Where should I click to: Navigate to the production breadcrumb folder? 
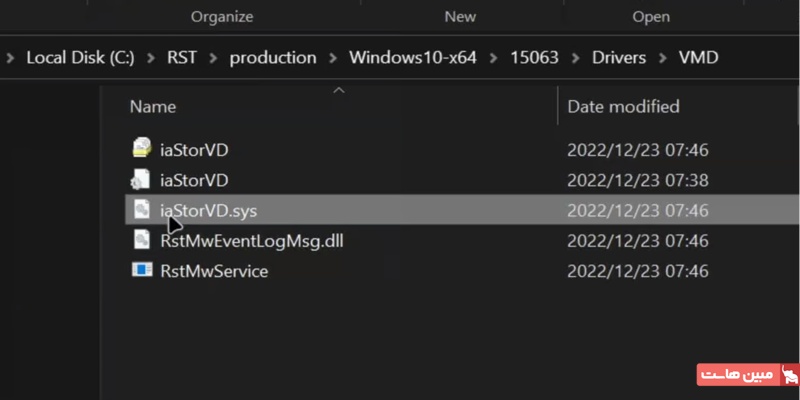tap(273, 58)
